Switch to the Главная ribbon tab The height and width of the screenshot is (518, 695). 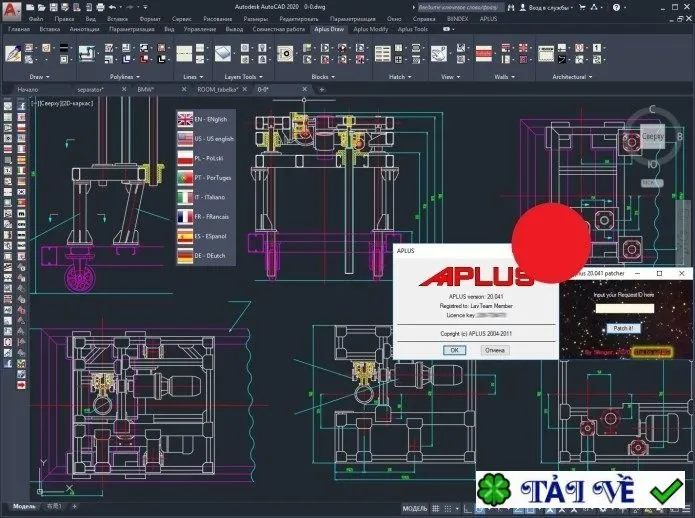pos(19,29)
